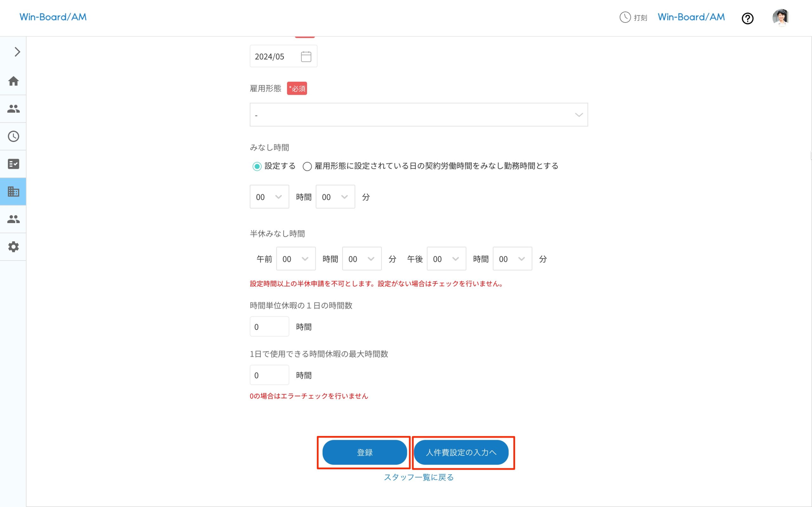Open the Home icon in the sidebar
The width and height of the screenshot is (812, 507).
[13, 81]
